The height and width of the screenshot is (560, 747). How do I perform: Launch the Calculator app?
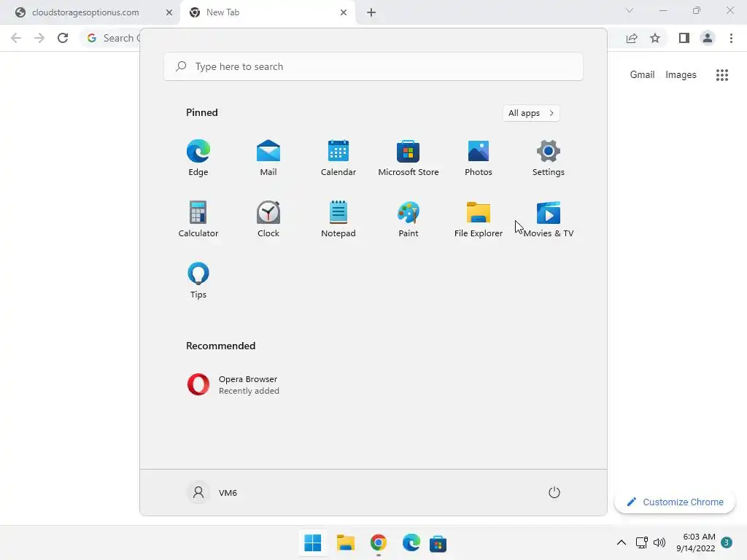click(x=198, y=219)
